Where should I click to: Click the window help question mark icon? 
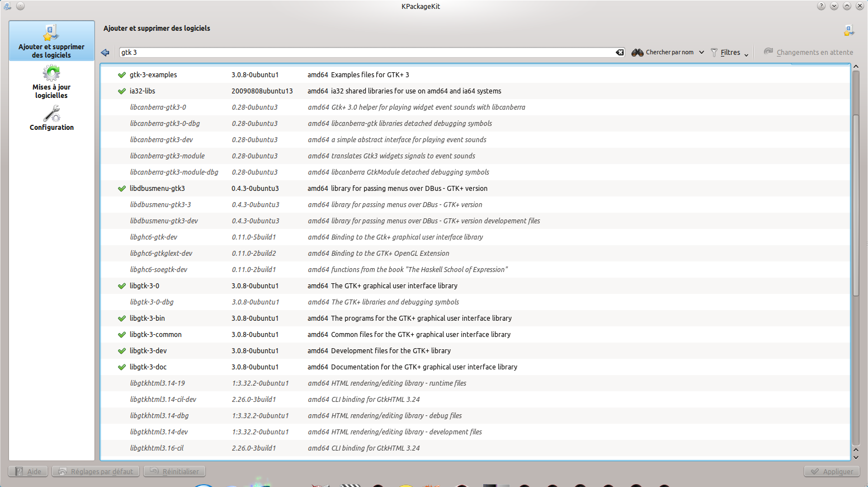click(x=821, y=6)
